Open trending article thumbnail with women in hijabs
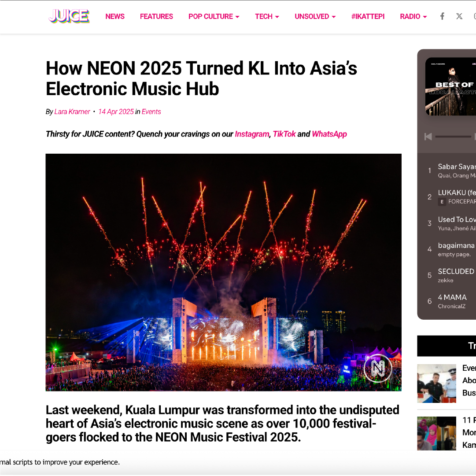 [436, 433]
